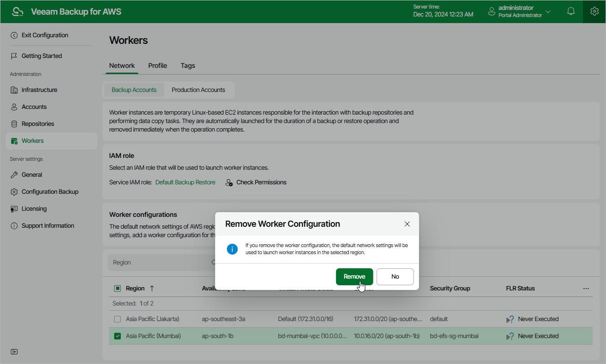Click the Licensing sidebar icon
This screenshot has height=364, width=606.
(14, 209)
